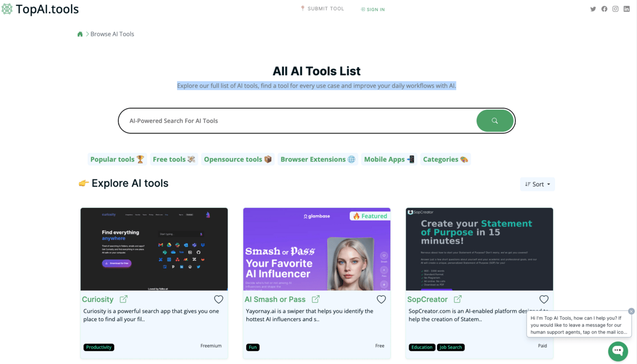The height and width of the screenshot is (364, 637).
Task: Click the Paid pricing label
Action: pos(542,346)
